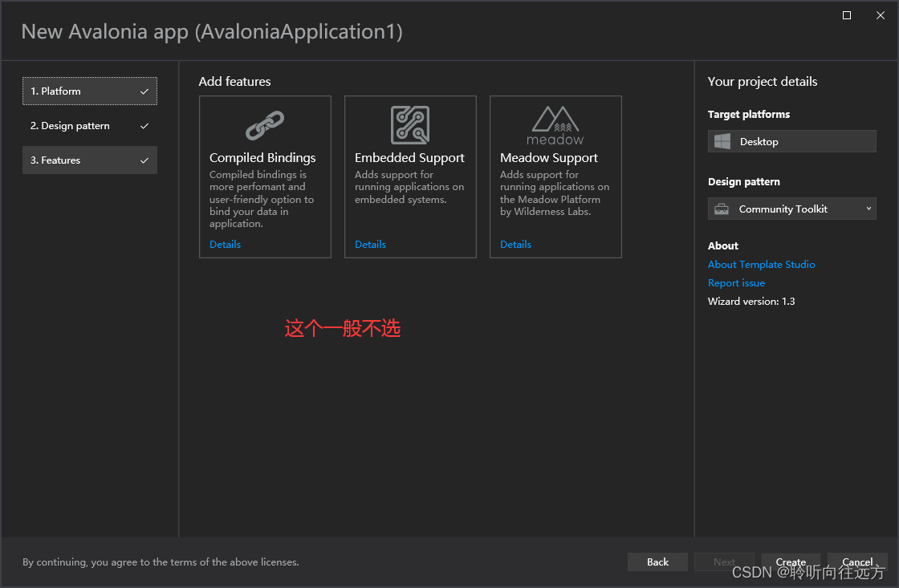This screenshot has height=588, width=899.
Task: Select the Meadow Support feature card
Action: click(555, 176)
